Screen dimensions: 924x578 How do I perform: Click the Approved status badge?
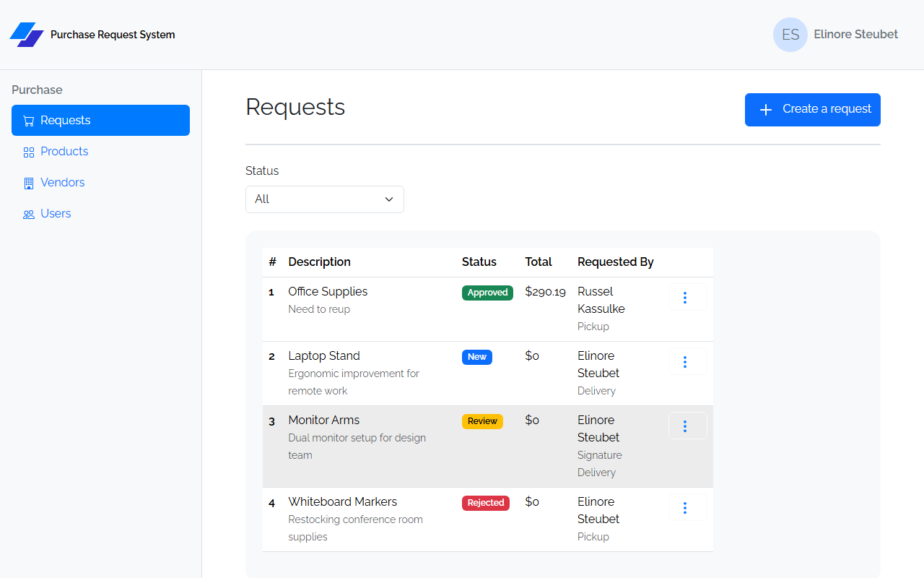[x=487, y=293]
